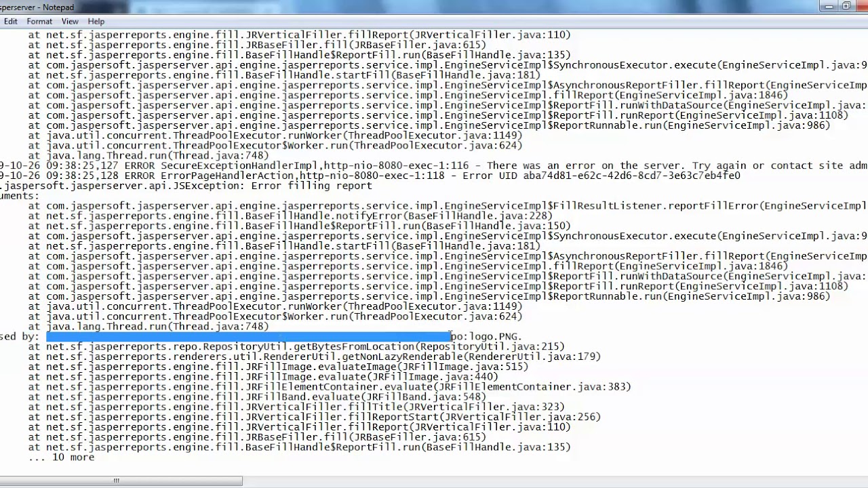Click the RepositoryUtil.getBytesFromLocation line
This screenshot has height=488, width=868.
click(x=296, y=346)
